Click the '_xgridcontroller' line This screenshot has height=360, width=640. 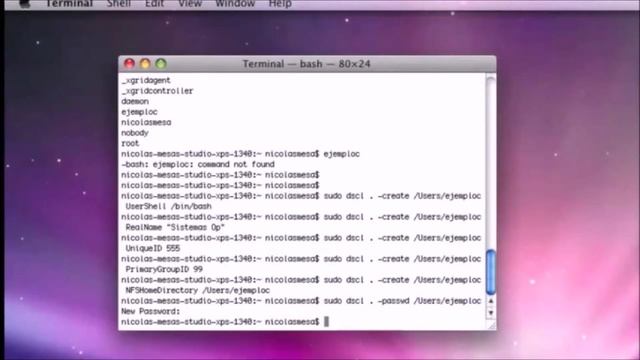pyautogui.click(x=157, y=91)
